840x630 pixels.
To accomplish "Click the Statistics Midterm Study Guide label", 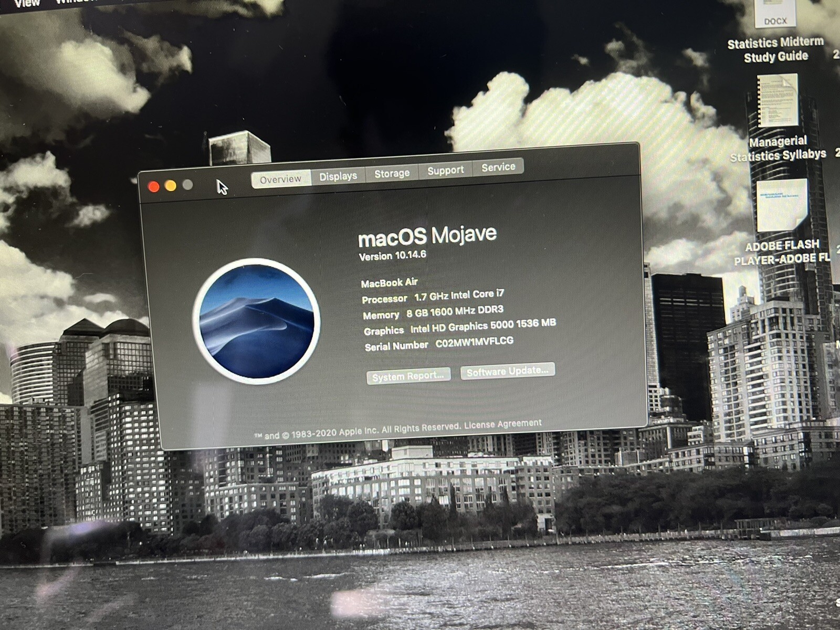I will pyautogui.click(x=775, y=49).
